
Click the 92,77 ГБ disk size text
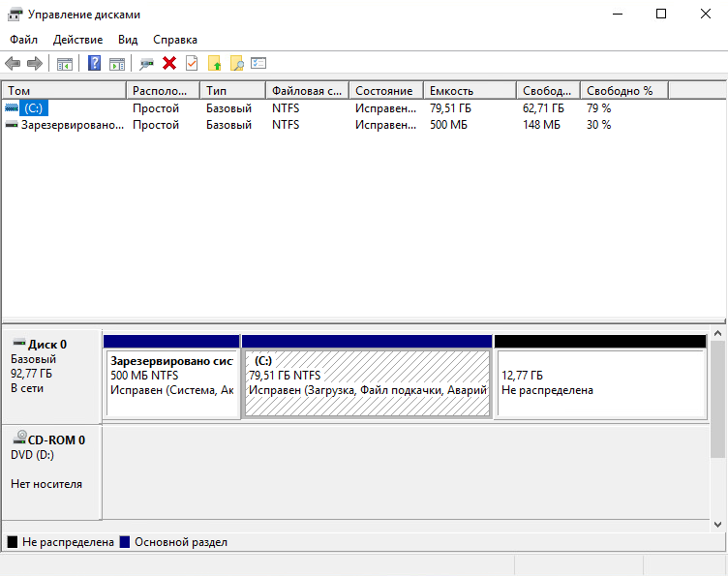(x=32, y=374)
